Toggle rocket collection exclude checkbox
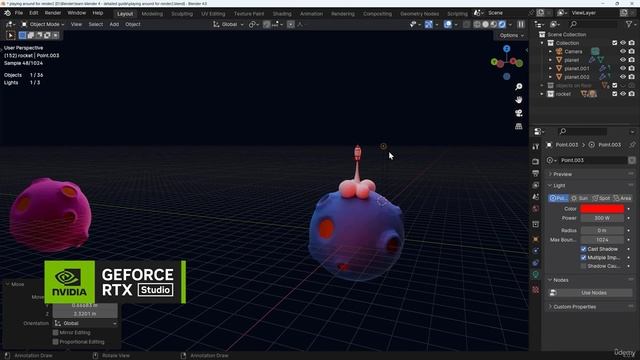Viewport: 640px width, 360px height. pos(615,94)
